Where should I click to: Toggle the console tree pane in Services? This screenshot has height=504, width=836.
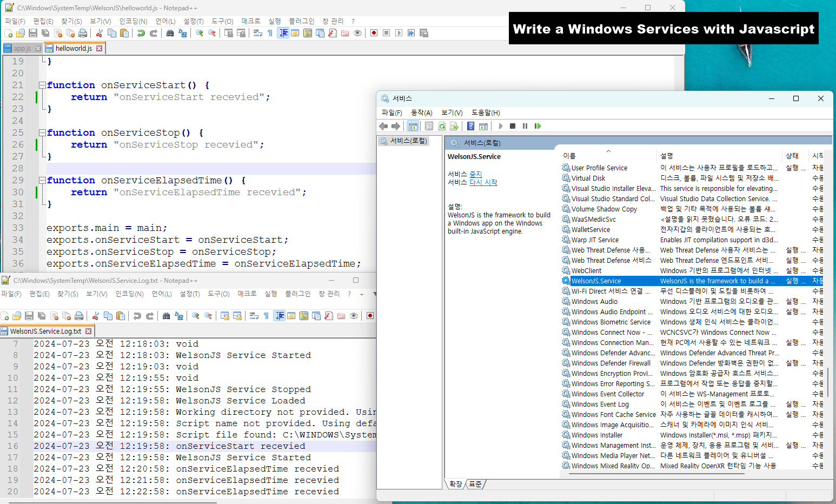(x=413, y=126)
